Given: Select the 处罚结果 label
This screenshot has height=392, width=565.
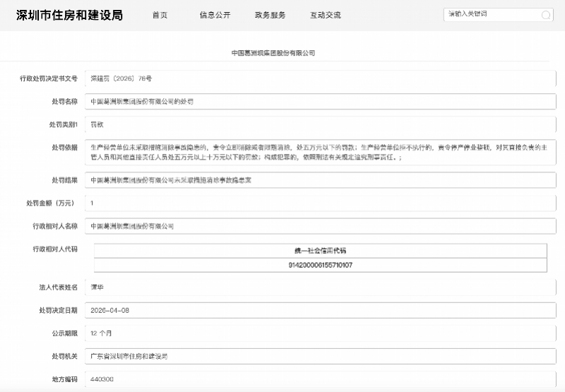Looking at the screenshot, I should [x=65, y=180].
